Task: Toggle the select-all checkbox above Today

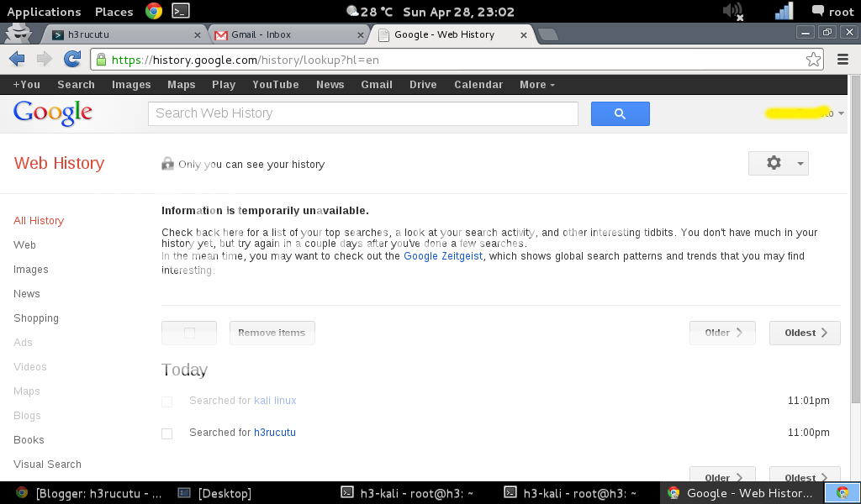Action: click(189, 333)
